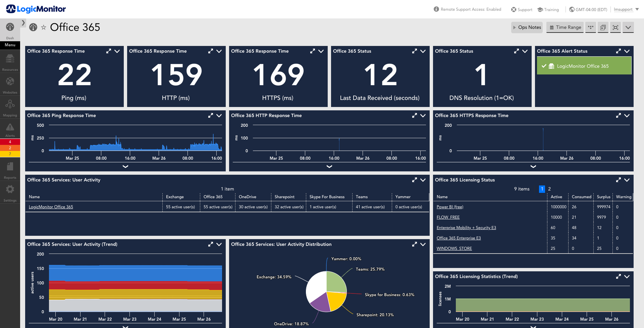Viewport: 644px width, 328px height.
Task: Sort Licensing Status by Consumed column
Action: click(582, 197)
